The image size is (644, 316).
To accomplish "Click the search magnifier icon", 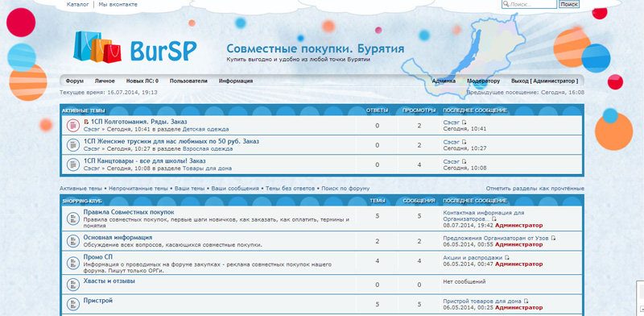I will pos(506,4).
